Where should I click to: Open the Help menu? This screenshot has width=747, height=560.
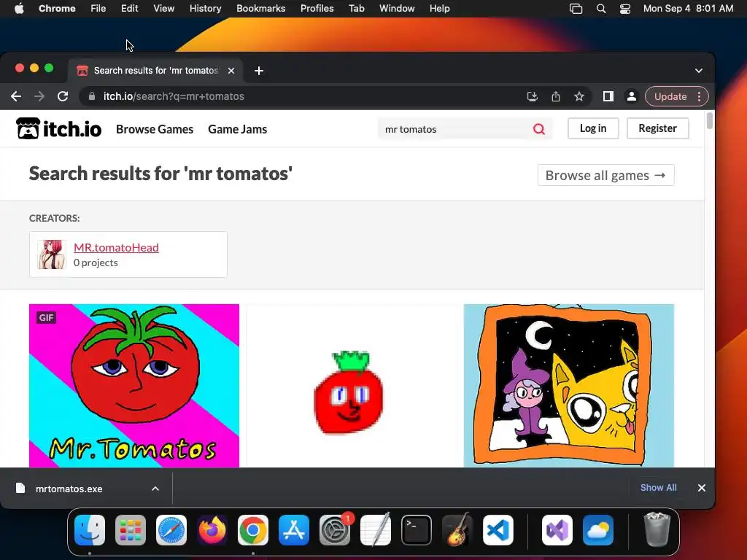[439, 9]
